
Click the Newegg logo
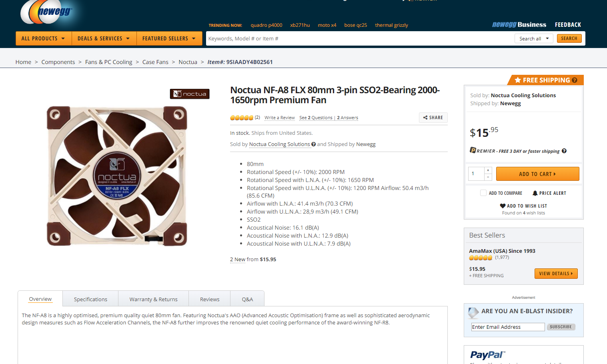point(46,12)
